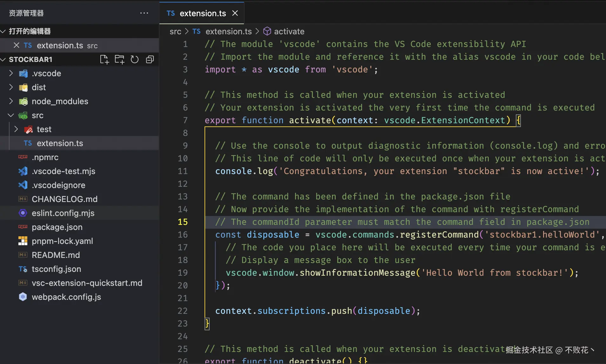This screenshot has width=606, height=364.
Task: Click the activate symbol breadcrumb
Action: 289,31
